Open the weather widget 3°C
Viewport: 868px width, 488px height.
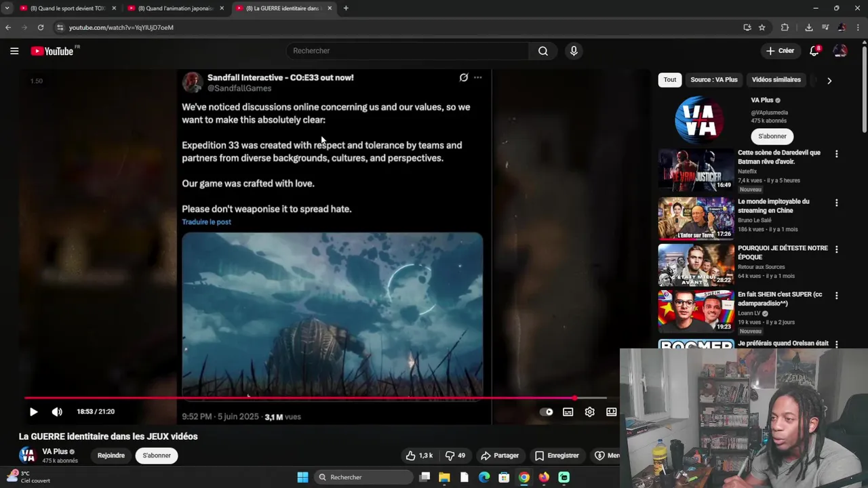click(x=28, y=477)
